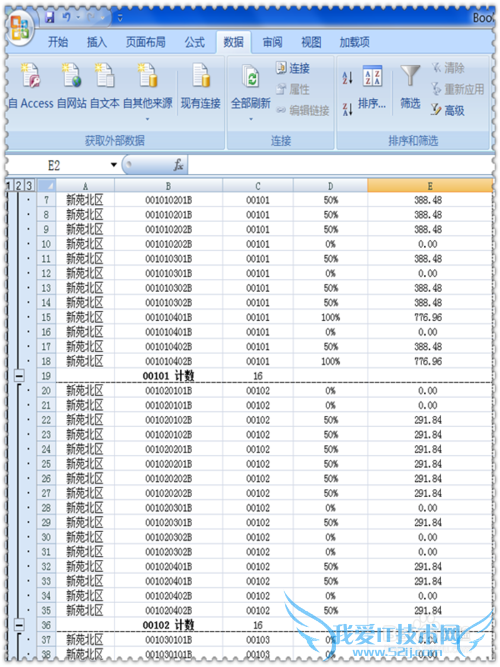Click 291.84 in row 22
The height and width of the screenshot is (667, 500).
(429, 420)
